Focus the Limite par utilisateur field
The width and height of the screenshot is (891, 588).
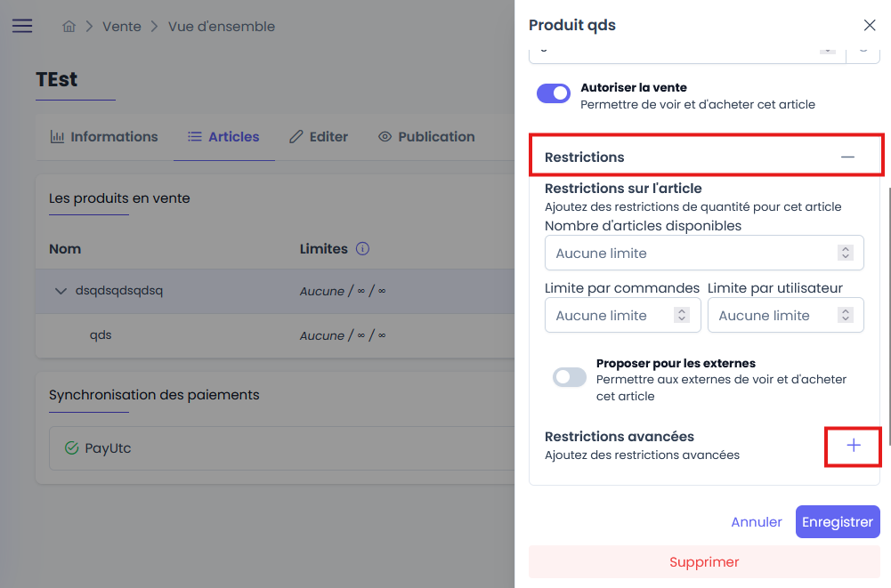(785, 315)
